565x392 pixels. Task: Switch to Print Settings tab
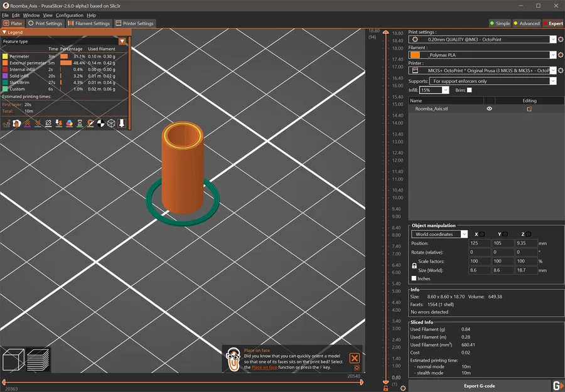(45, 23)
